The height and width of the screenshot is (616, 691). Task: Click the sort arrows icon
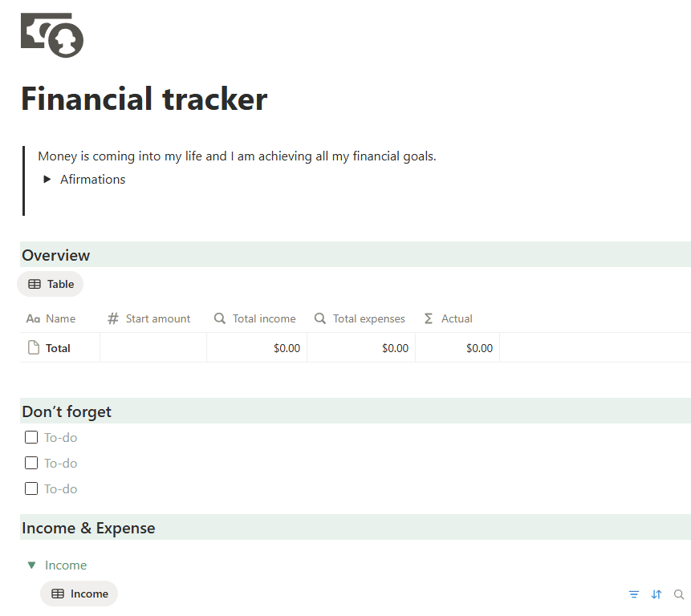pyautogui.click(x=656, y=594)
